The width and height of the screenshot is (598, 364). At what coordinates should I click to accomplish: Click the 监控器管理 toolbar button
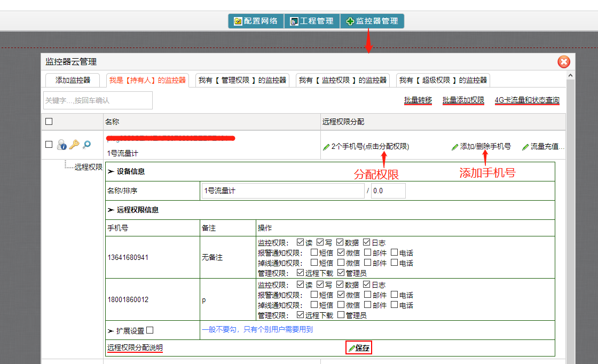(372, 21)
